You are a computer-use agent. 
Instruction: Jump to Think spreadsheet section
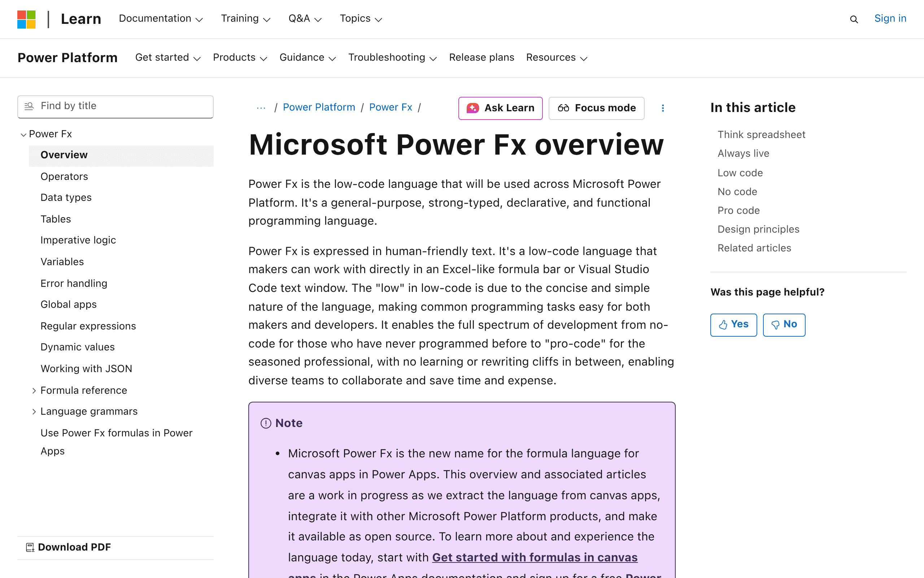761,134
